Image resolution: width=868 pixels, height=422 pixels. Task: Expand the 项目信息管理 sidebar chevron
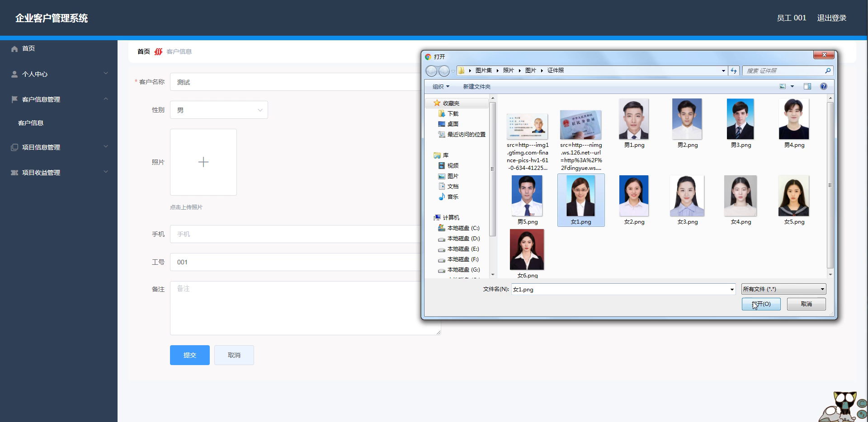tap(106, 146)
